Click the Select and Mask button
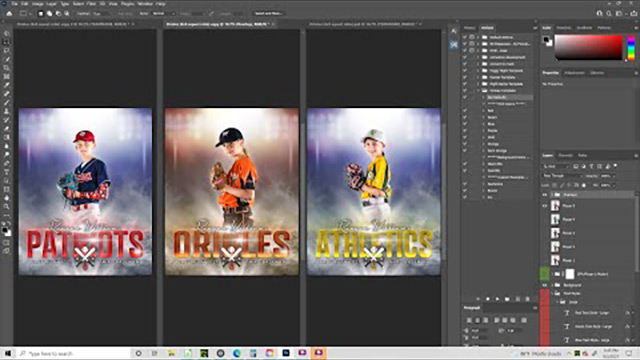 tap(268, 13)
